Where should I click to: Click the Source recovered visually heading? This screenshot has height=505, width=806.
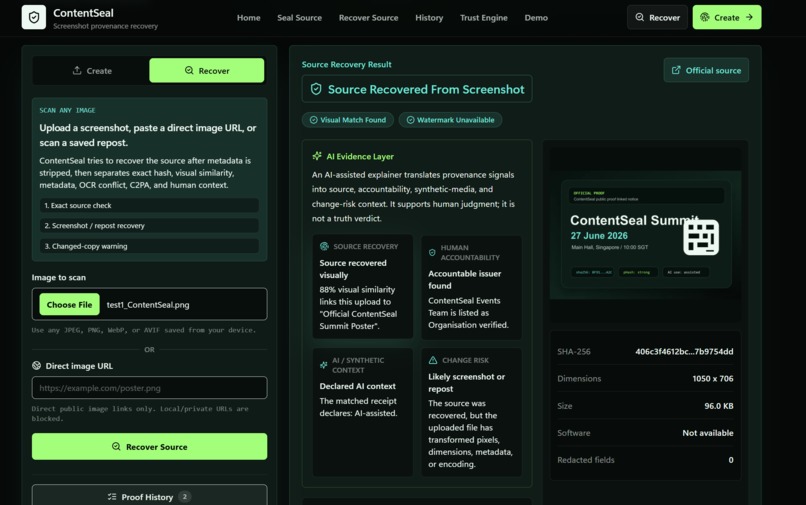(353, 269)
